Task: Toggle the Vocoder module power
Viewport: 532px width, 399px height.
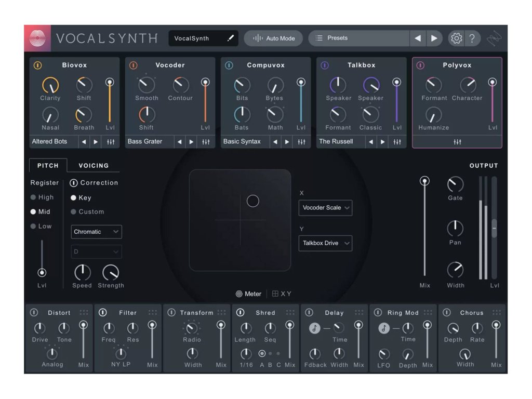Action: pos(134,65)
